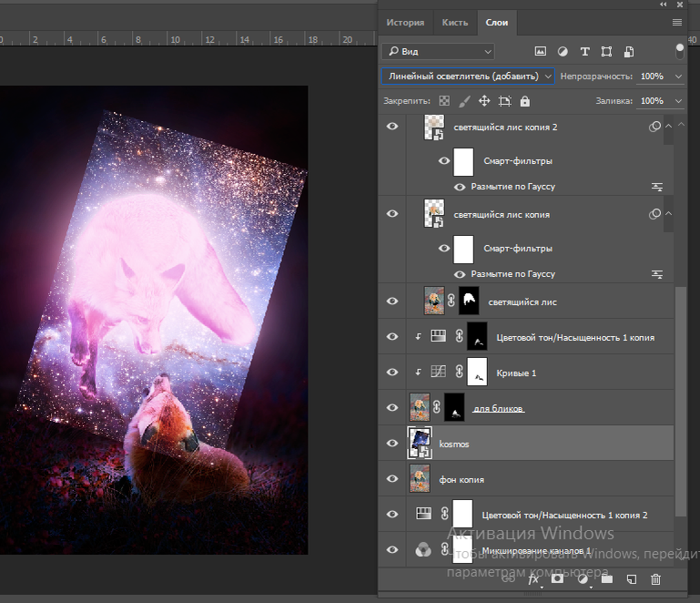Select Размытие по Гауссу under светящийся лис копия 2
700x603 pixels.
pos(513,187)
